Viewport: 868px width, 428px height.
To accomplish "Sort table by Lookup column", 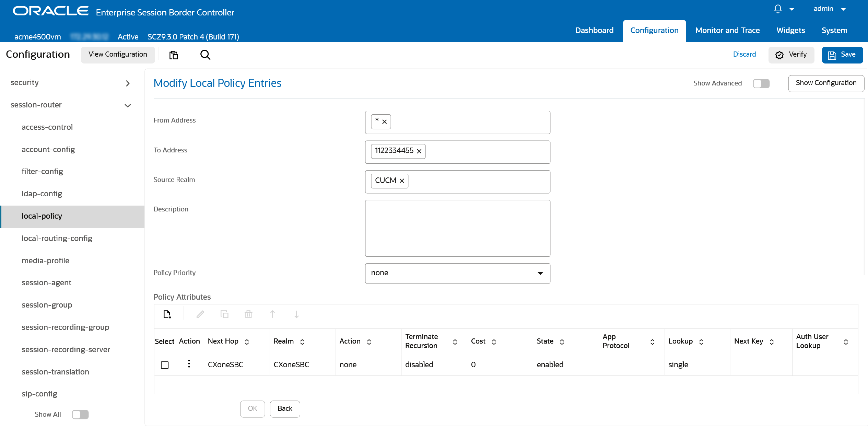I will [701, 342].
